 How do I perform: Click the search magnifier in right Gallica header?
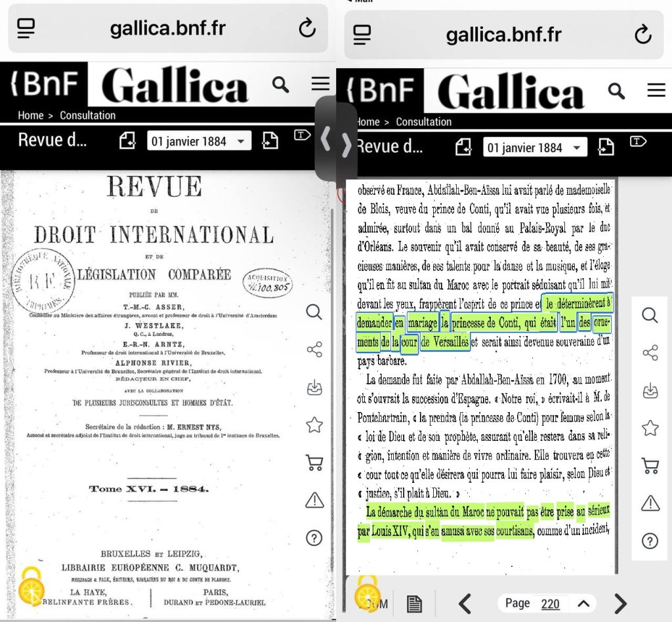point(616,91)
